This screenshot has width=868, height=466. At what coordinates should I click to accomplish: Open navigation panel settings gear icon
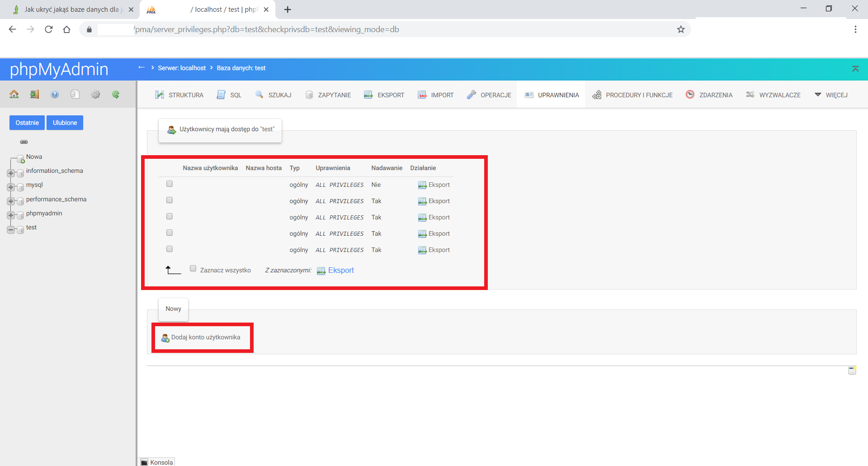pyautogui.click(x=95, y=94)
